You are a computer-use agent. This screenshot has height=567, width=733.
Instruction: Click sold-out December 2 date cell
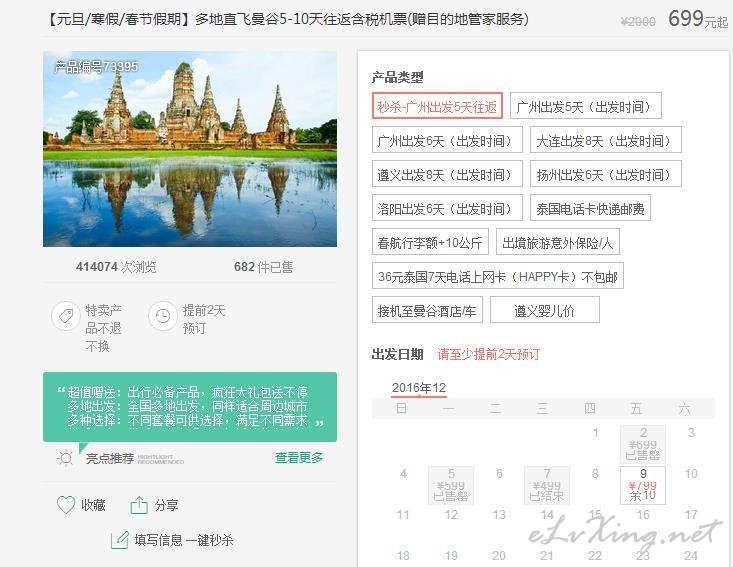(643, 444)
